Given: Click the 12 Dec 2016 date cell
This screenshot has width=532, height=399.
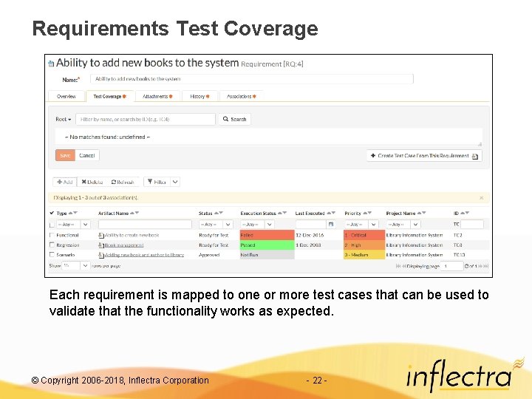Looking at the screenshot, I should [310, 235].
